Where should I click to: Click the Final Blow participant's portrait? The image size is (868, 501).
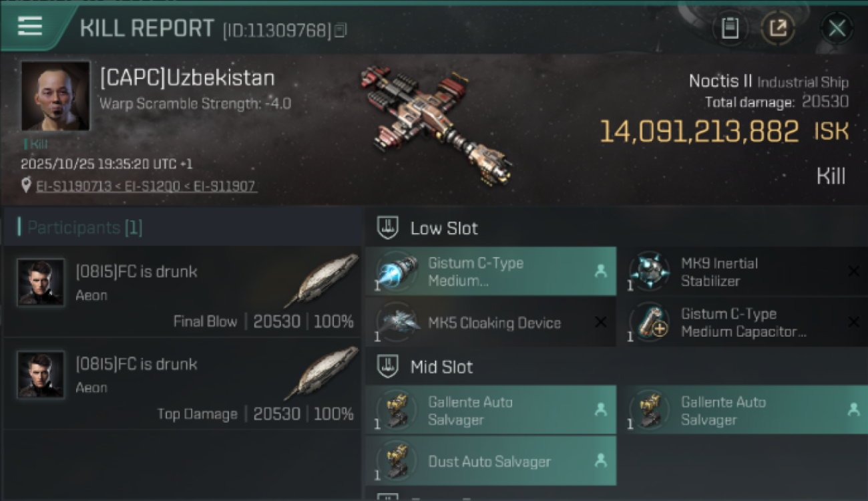41,283
